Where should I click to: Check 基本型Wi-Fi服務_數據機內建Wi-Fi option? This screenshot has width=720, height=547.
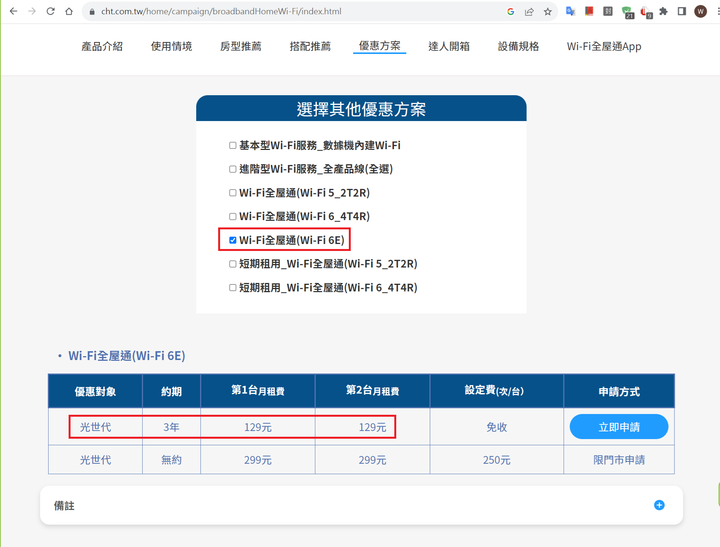[x=233, y=146]
